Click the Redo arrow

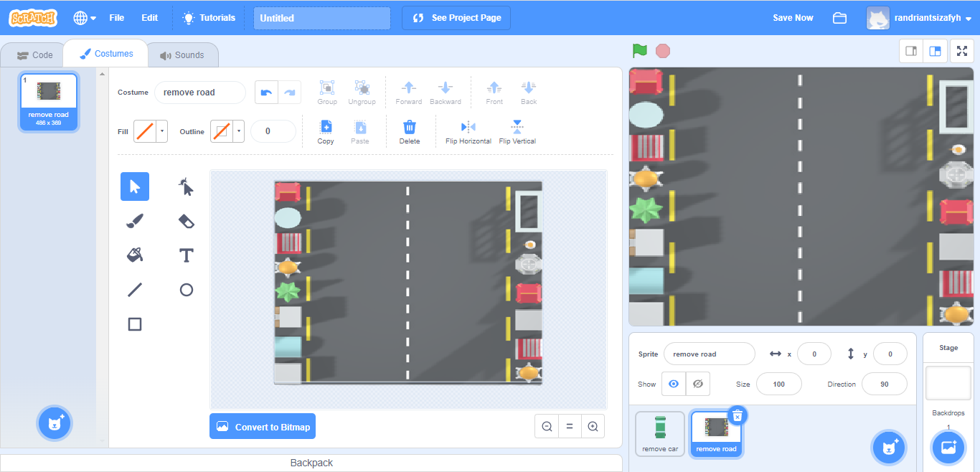click(x=290, y=92)
